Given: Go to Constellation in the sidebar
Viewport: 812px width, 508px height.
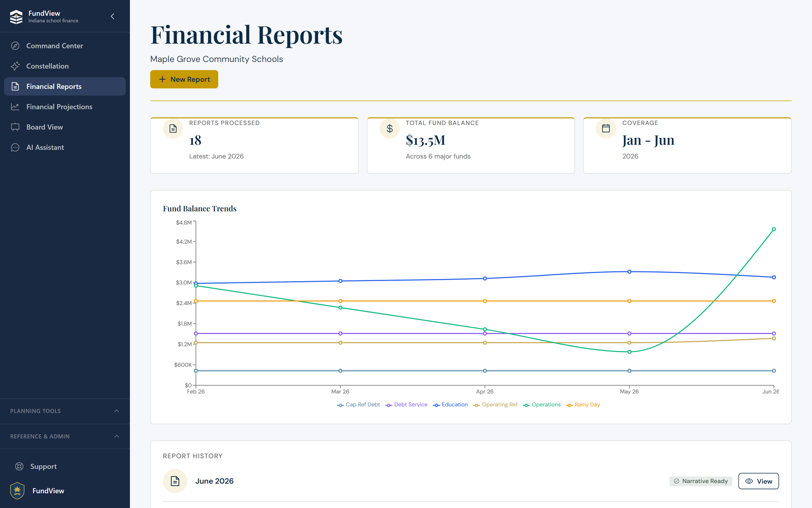Looking at the screenshot, I should (65, 66).
